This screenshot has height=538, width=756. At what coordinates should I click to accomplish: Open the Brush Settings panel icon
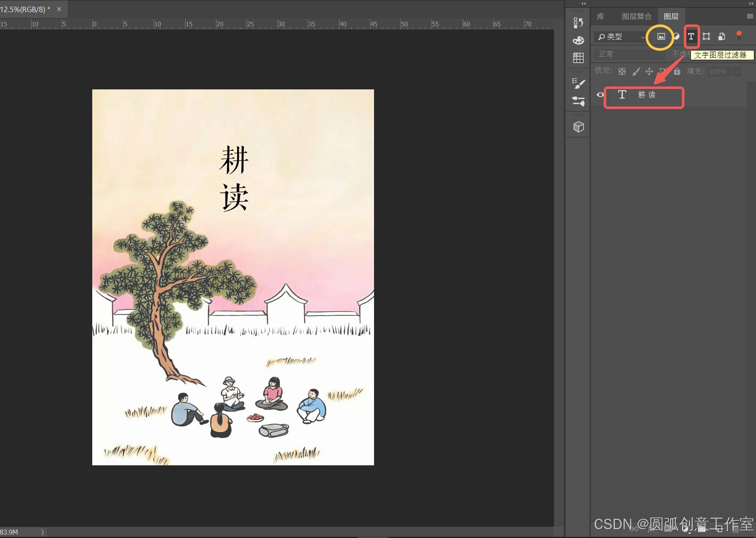pos(578,84)
